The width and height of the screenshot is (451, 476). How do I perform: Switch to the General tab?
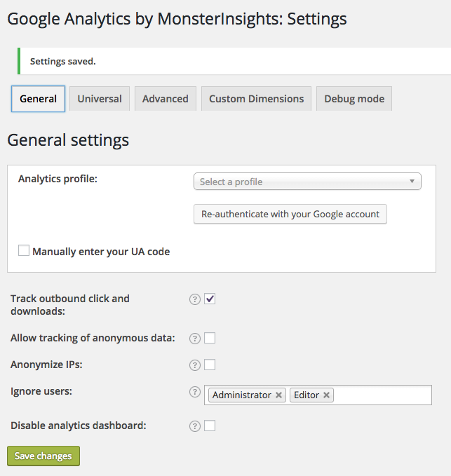tap(39, 99)
